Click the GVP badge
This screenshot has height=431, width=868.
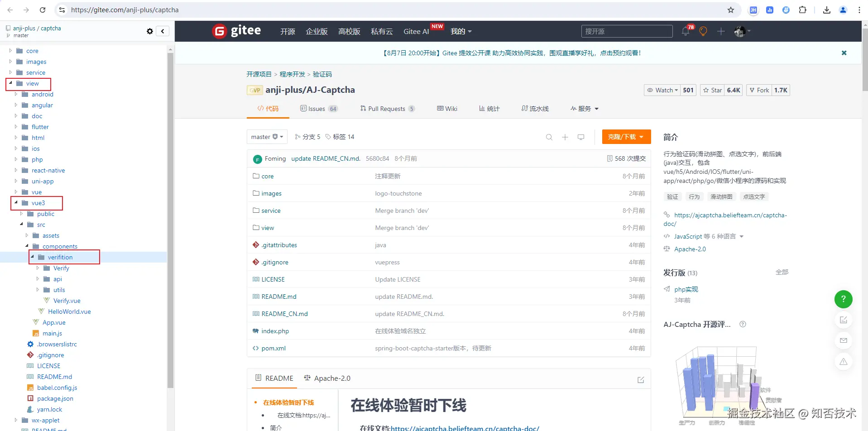(255, 90)
